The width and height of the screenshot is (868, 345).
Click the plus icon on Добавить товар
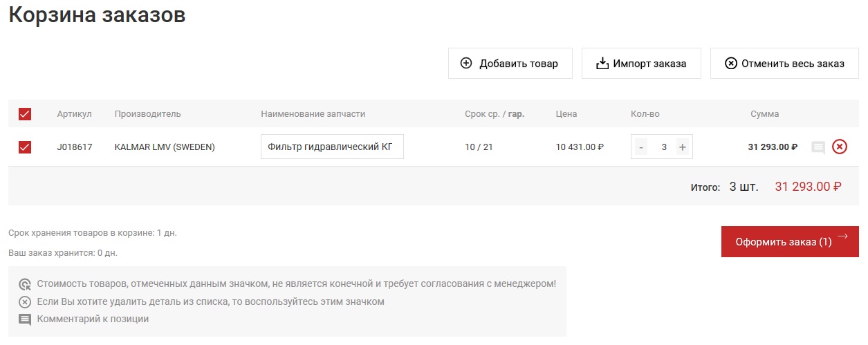466,64
